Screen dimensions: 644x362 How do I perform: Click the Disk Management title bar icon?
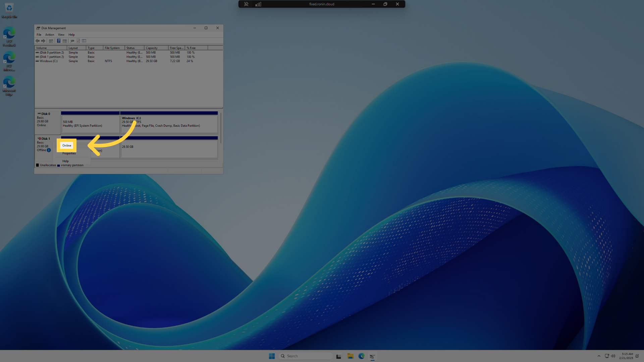tap(38, 28)
